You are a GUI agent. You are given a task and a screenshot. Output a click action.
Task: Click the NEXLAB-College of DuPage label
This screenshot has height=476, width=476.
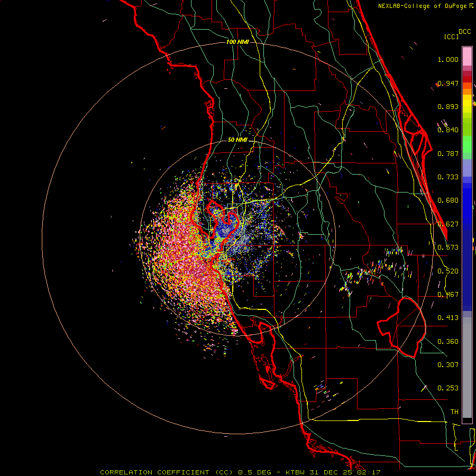coord(424,6)
